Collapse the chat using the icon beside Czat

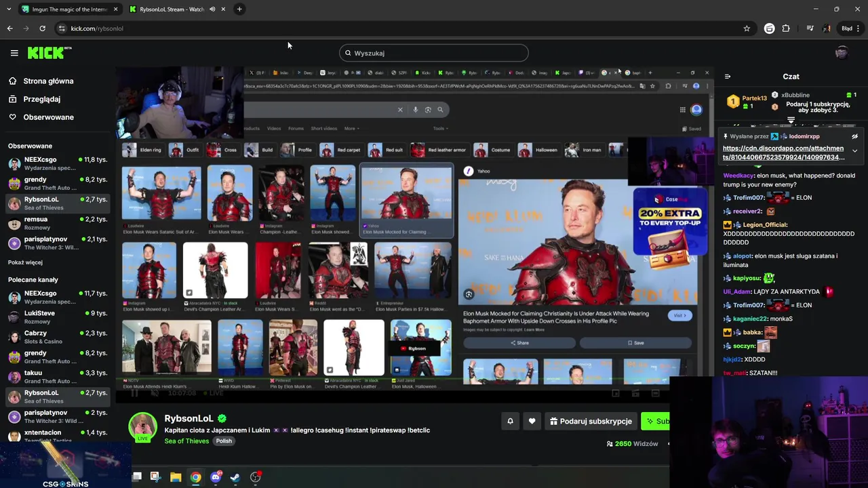click(x=727, y=77)
